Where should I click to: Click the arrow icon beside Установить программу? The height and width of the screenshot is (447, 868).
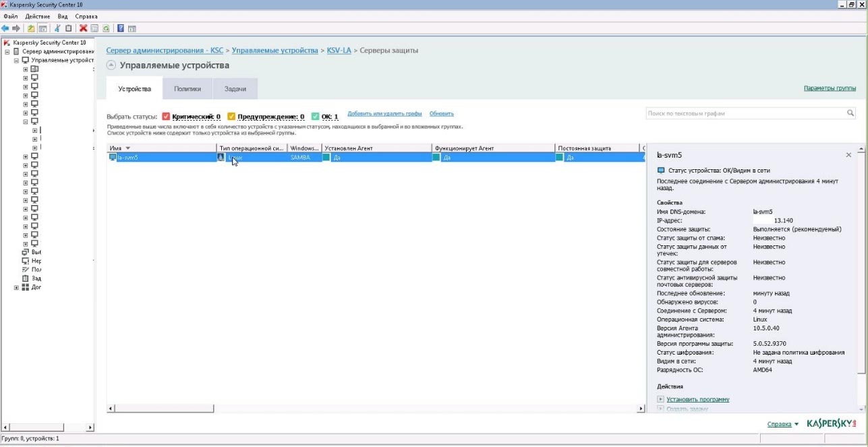point(661,399)
